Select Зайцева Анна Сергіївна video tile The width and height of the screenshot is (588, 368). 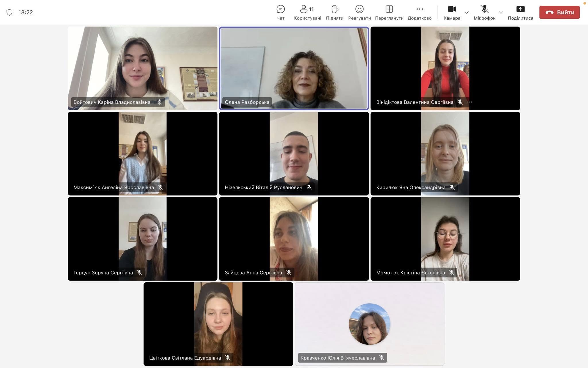tap(294, 239)
